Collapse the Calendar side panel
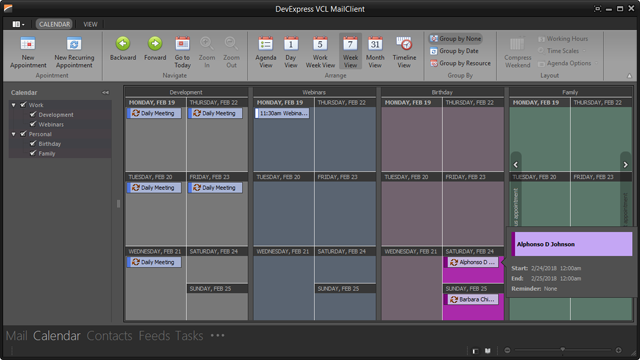 coord(105,93)
